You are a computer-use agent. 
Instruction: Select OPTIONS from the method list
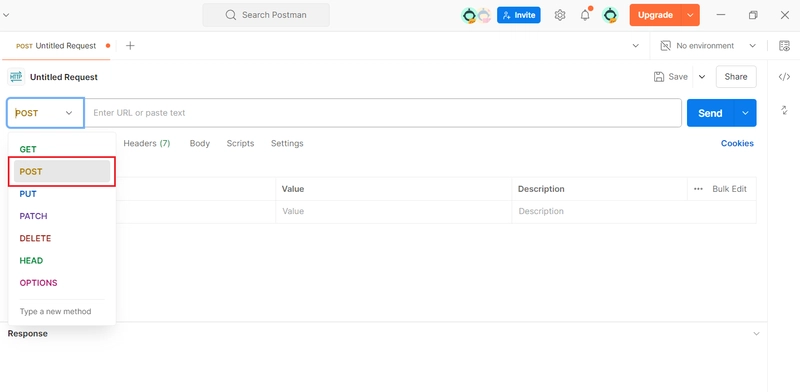tap(62, 283)
